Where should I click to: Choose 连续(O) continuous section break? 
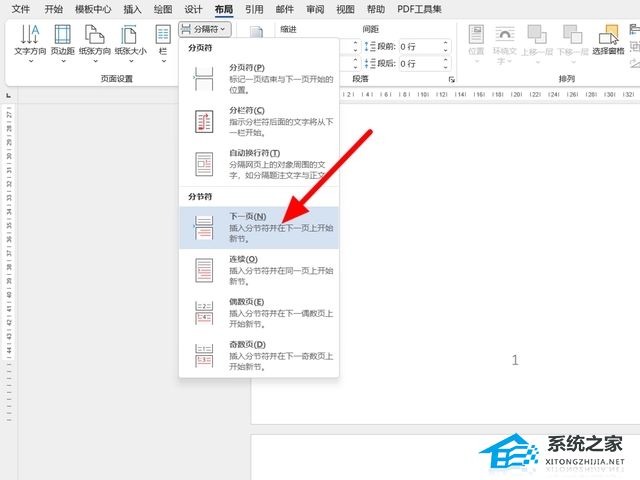pyautogui.click(x=259, y=270)
